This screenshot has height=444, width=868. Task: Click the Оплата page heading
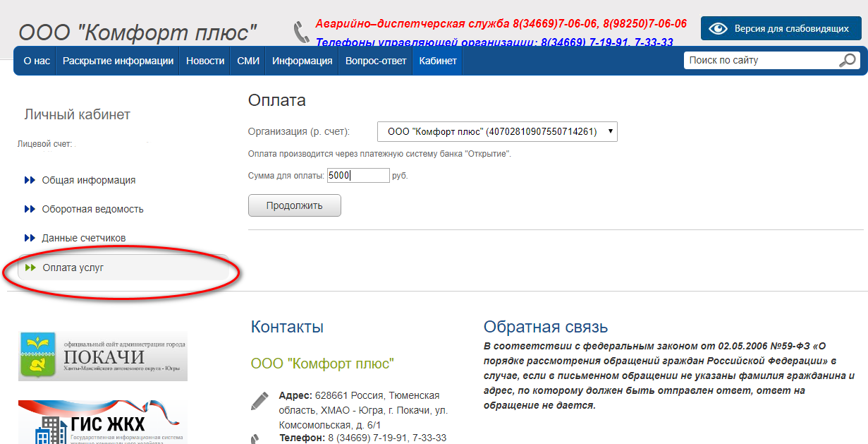(x=277, y=100)
